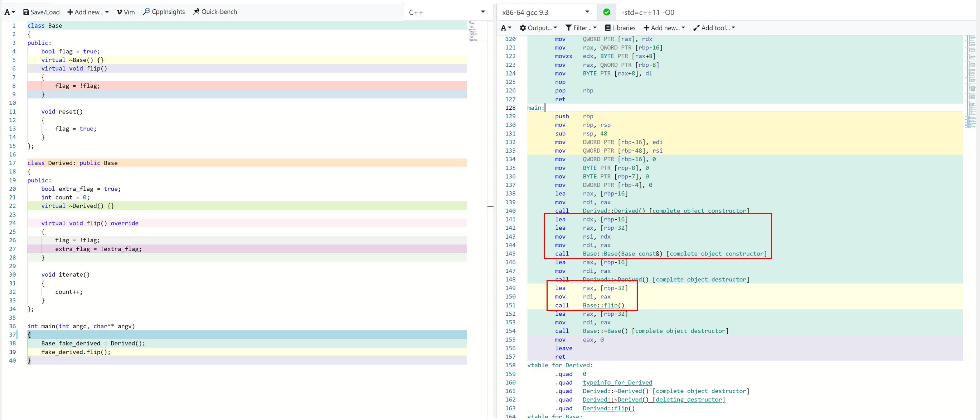Open the C++ language selector
Viewport: 980px width, 420px height.
pos(446,12)
